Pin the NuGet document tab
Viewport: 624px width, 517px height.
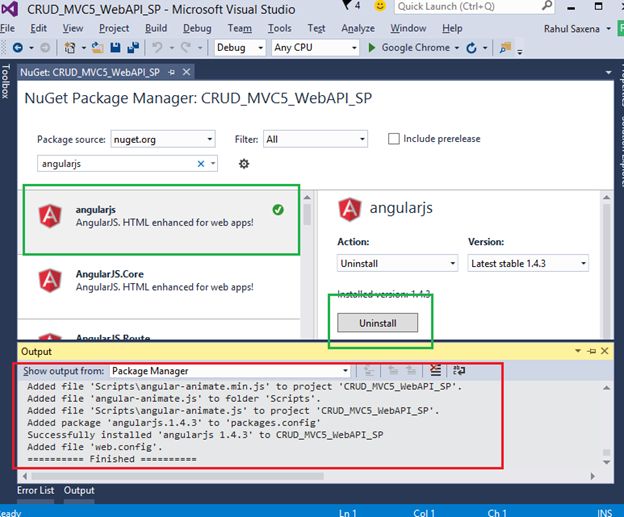click(172, 72)
